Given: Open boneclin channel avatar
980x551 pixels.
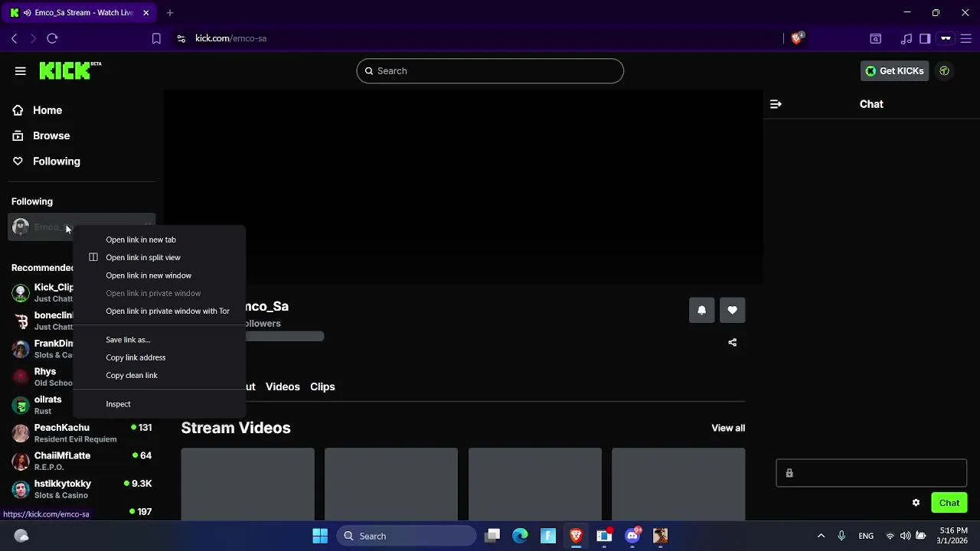Looking at the screenshot, I should pyautogui.click(x=21, y=321).
